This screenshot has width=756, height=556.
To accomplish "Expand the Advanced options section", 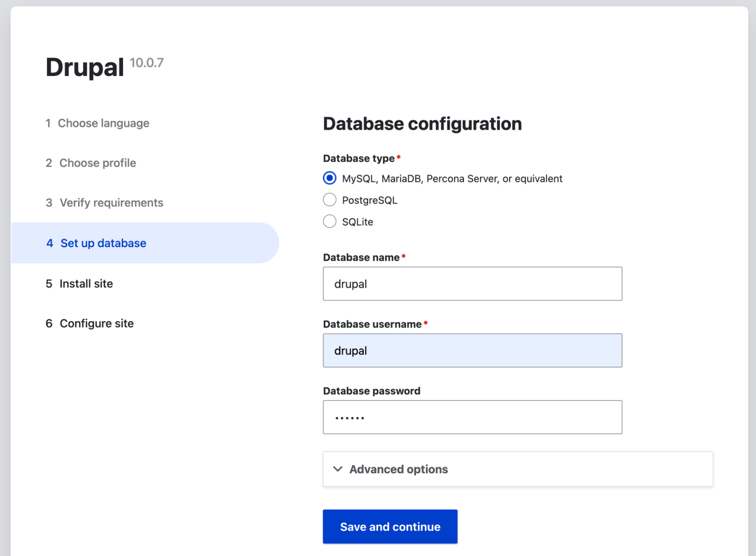I will click(x=518, y=469).
